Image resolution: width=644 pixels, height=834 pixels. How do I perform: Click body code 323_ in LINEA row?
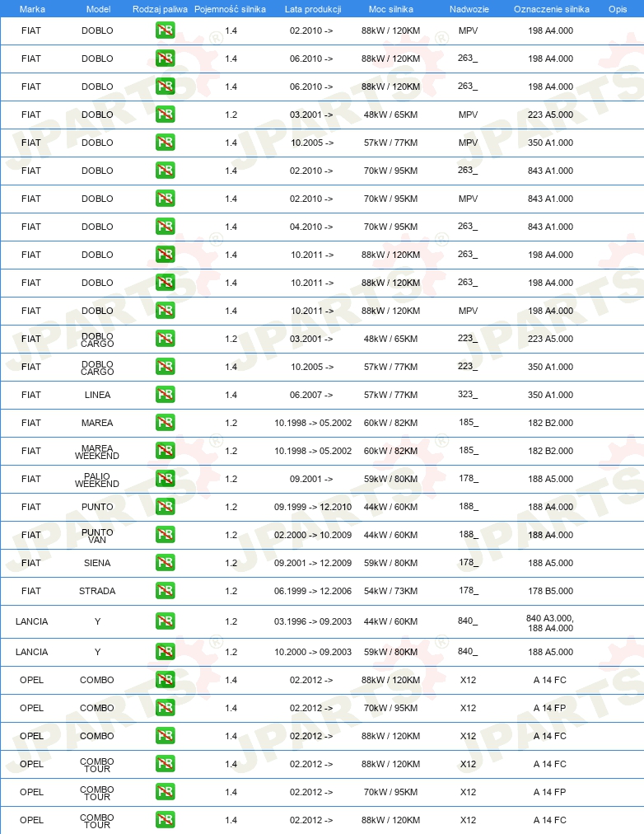(x=468, y=394)
